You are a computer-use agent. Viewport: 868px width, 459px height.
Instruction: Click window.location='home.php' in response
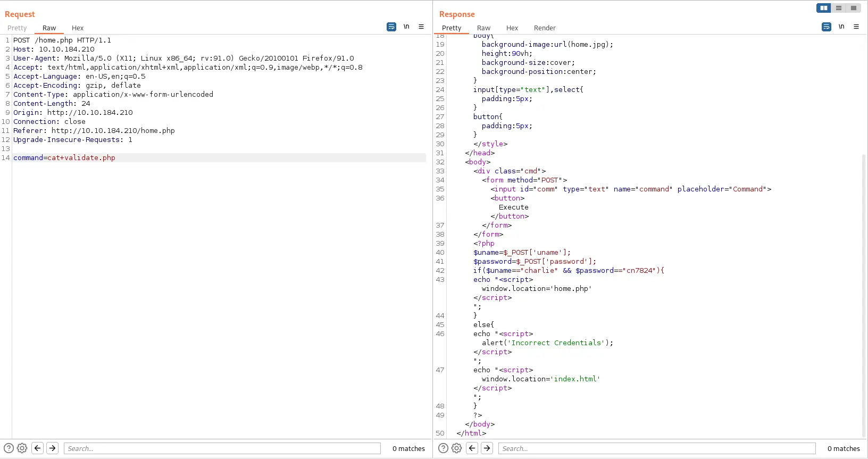(x=537, y=289)
